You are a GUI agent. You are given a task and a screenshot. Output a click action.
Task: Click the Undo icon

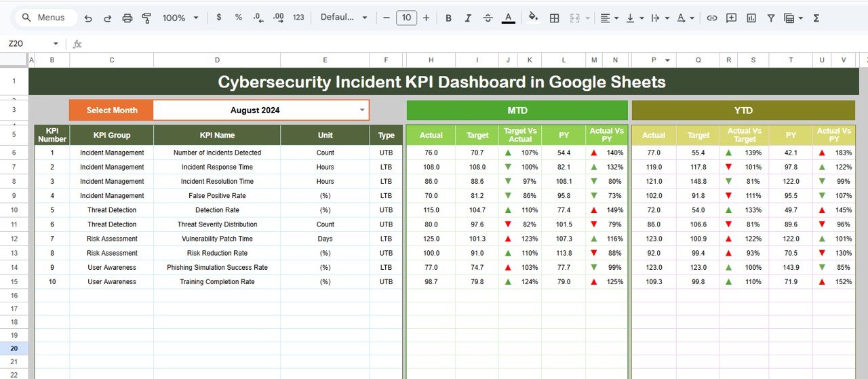click(88, 18)
